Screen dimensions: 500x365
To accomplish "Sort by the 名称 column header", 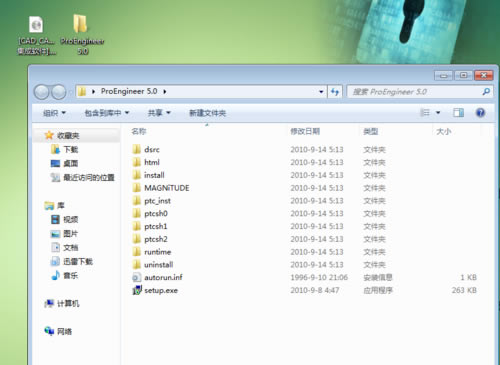I will (x=139, y=131).
